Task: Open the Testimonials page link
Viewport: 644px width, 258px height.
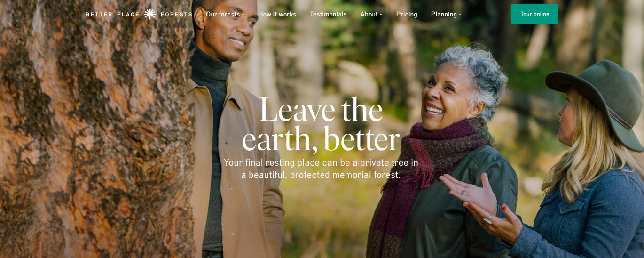Action: pos(328,14)
